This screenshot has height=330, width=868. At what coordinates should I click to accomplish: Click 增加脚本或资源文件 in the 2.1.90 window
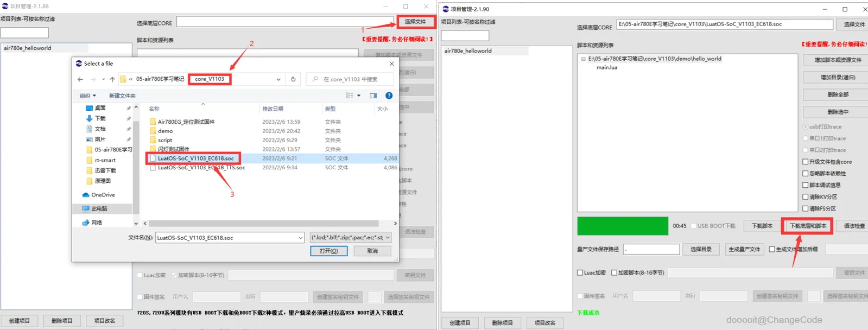(838, 60)
